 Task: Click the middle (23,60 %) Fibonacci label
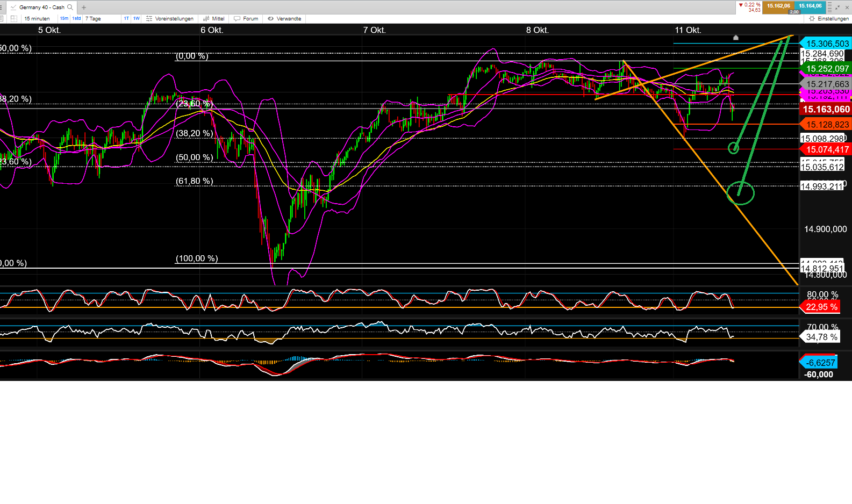coord(194,104)
